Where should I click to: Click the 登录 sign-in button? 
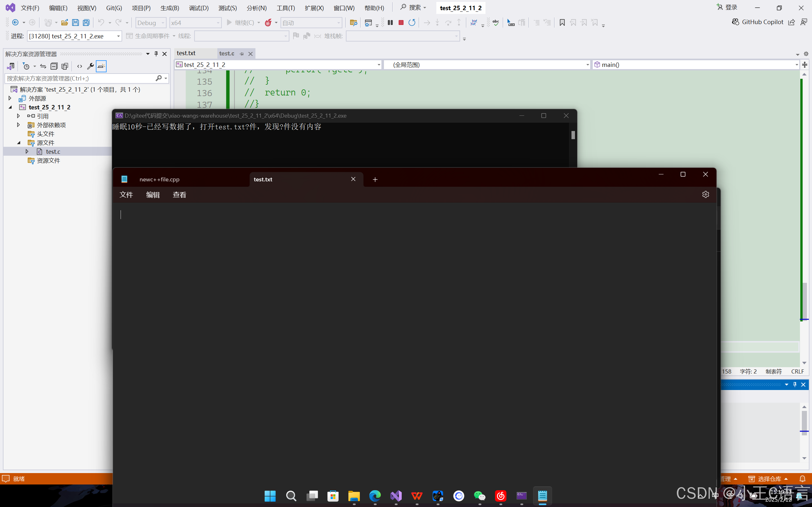(727, 7)
